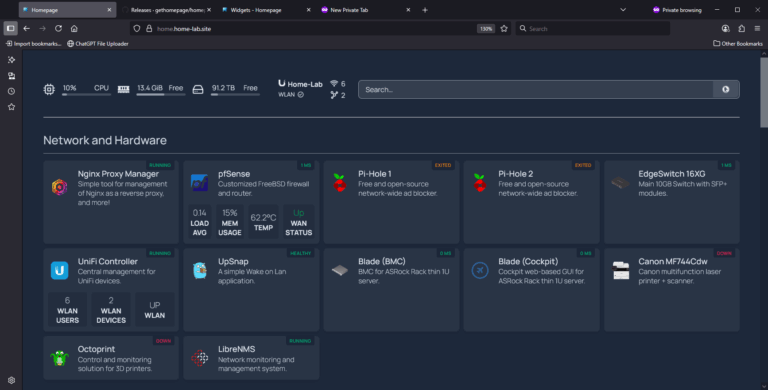Click the CPU chip icon
The image size is (768, 390).
point(49,90)
